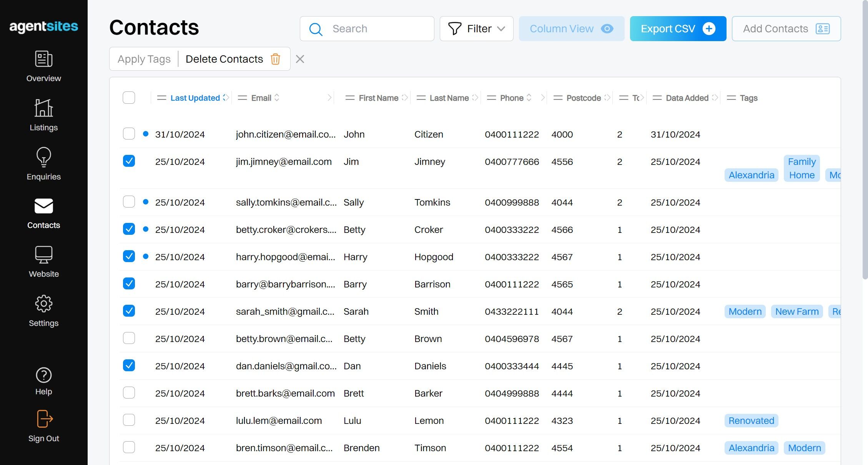Tick the select-all checkbox in header
The image size is (868, 465).
(129, 98)
